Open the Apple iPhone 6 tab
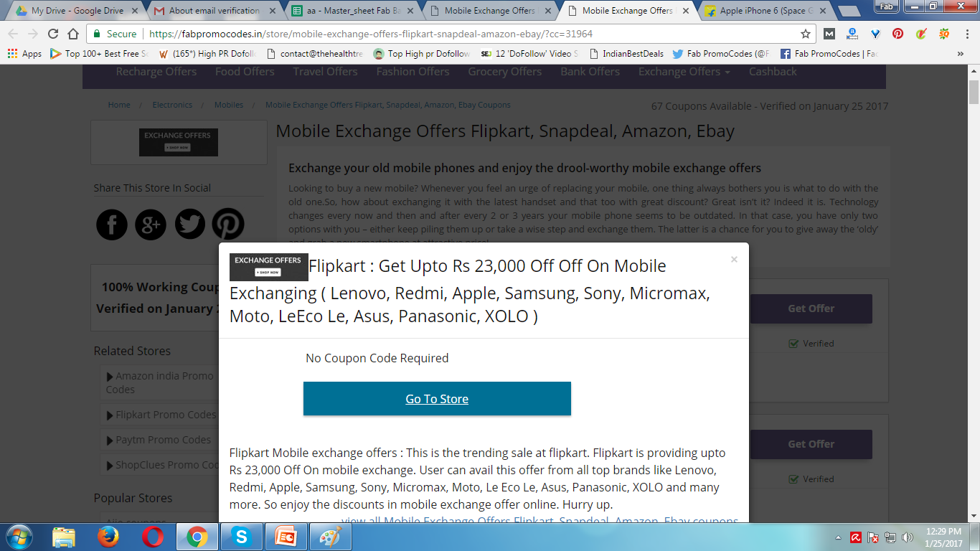The width and height of the screenshot is (980, 551). (x=765, y=11)
